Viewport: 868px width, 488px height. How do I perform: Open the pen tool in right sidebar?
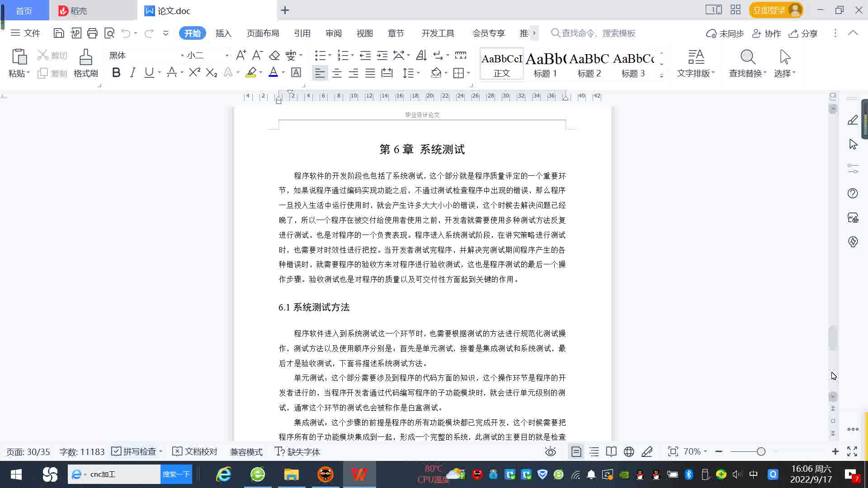[853, 120]
